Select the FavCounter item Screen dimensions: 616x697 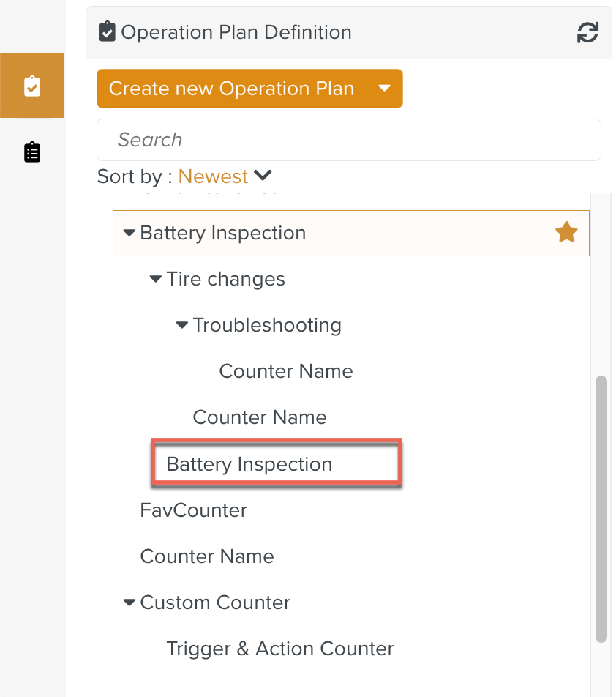coord(193,510)
